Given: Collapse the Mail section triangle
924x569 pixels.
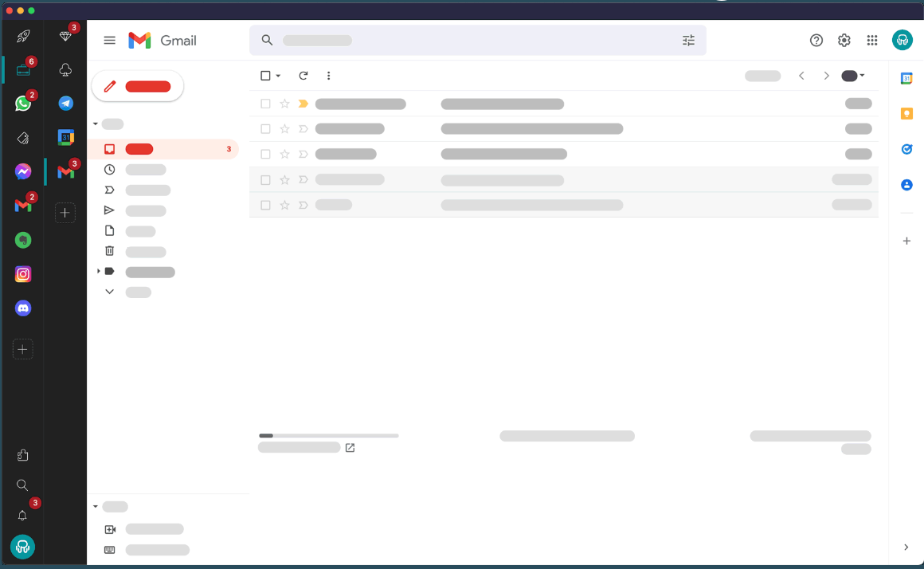Looking at the screenshot, I should 96,124.
